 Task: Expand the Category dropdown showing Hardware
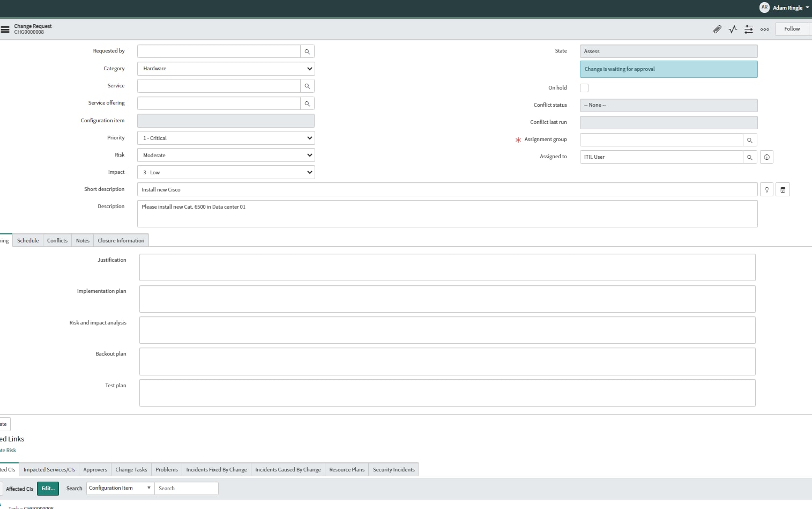tap(226, 69)
